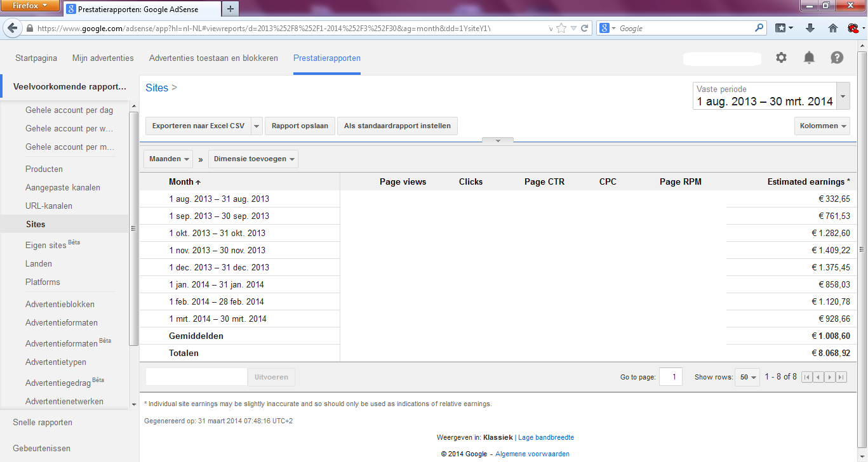
Task: Open a new tab with plus button
Action: click(x=230, y=9)
